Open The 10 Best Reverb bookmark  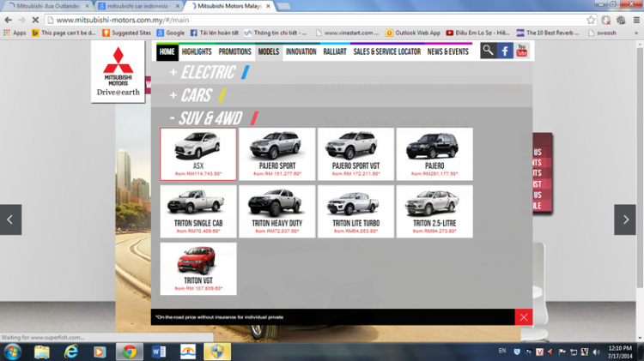point(548,33)
